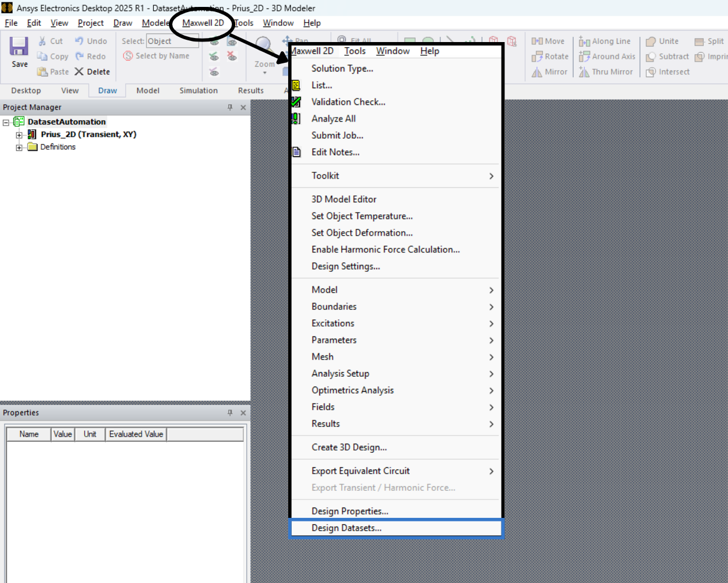Click the Delete X icon

[x=79, y=71]
